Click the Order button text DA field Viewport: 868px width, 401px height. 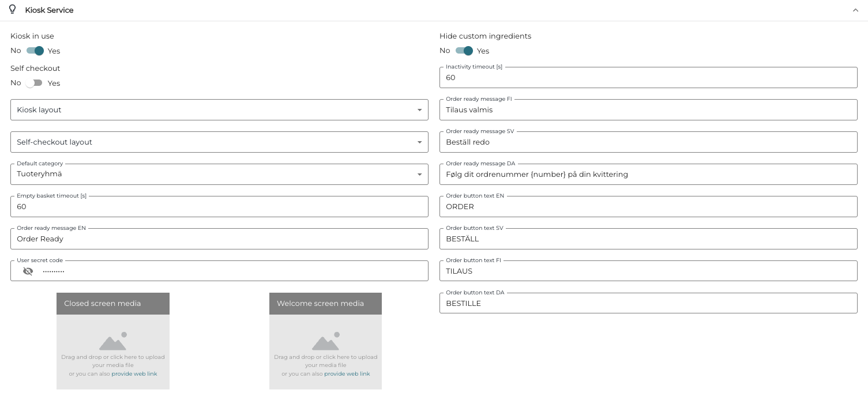coord(648,303)
